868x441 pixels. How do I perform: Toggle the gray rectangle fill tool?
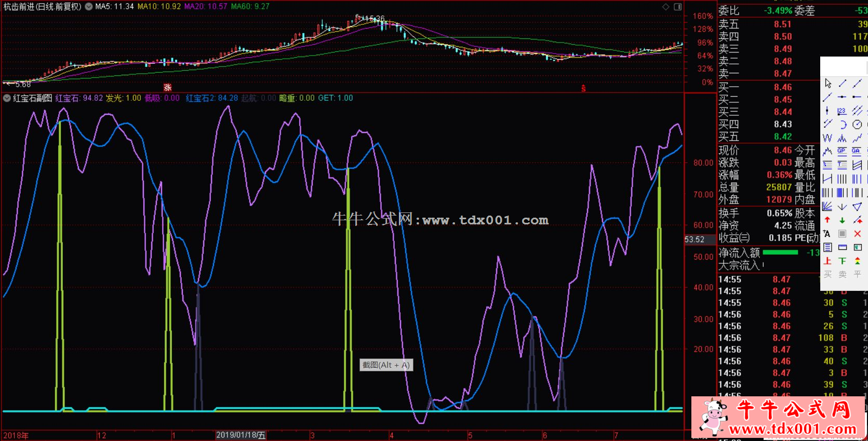point(842,234)
